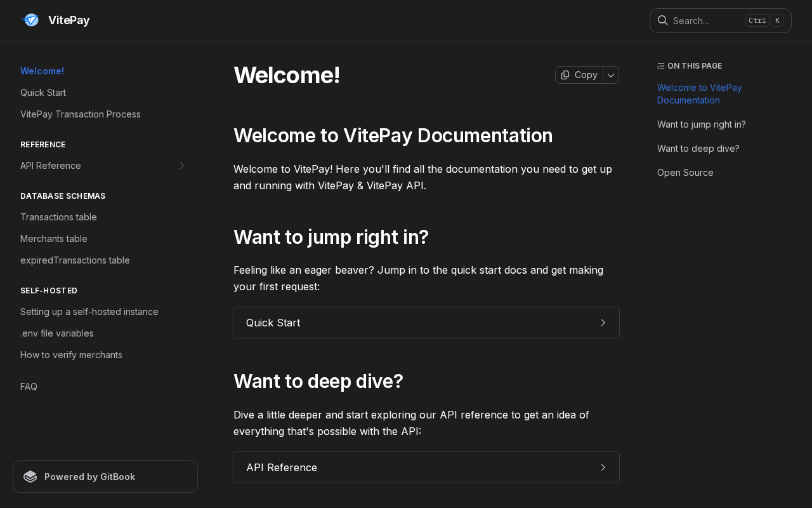Open VitePay Transaction Process page
This screenshot has width=812, height=508.
(81, 114)
